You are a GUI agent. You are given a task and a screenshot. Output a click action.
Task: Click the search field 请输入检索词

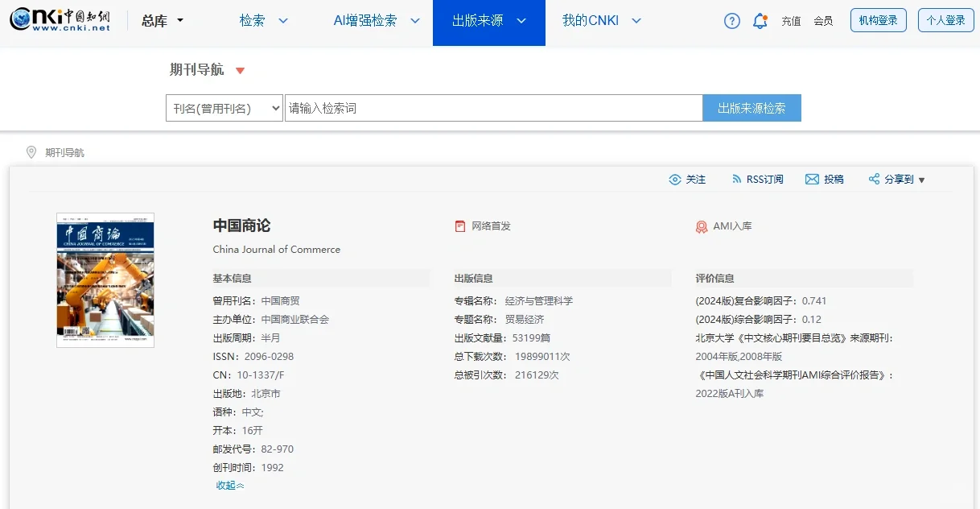(x=494, y=108)
